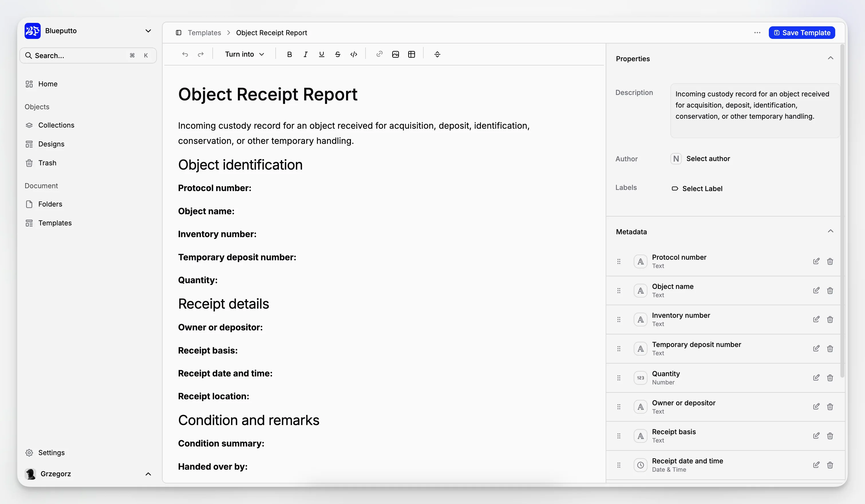
Task: Place cursor at Protocol number: line
Action: [x=215, y=188]
